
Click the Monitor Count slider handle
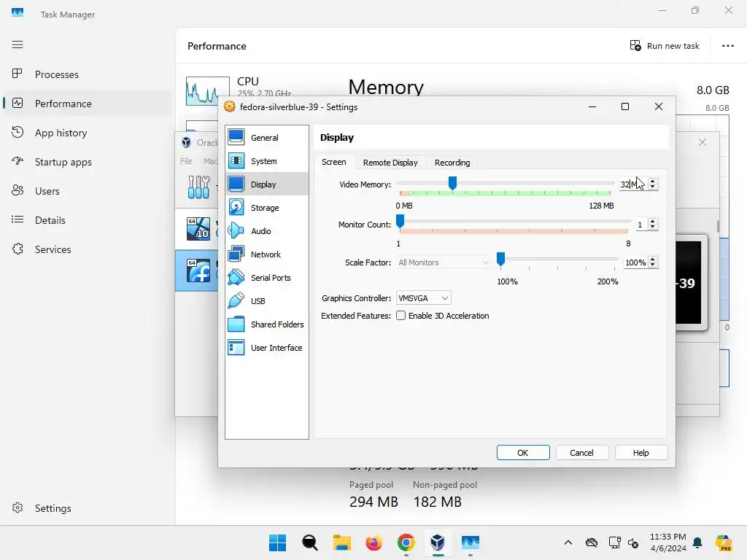pyautogui.click(x=400, y=221)
